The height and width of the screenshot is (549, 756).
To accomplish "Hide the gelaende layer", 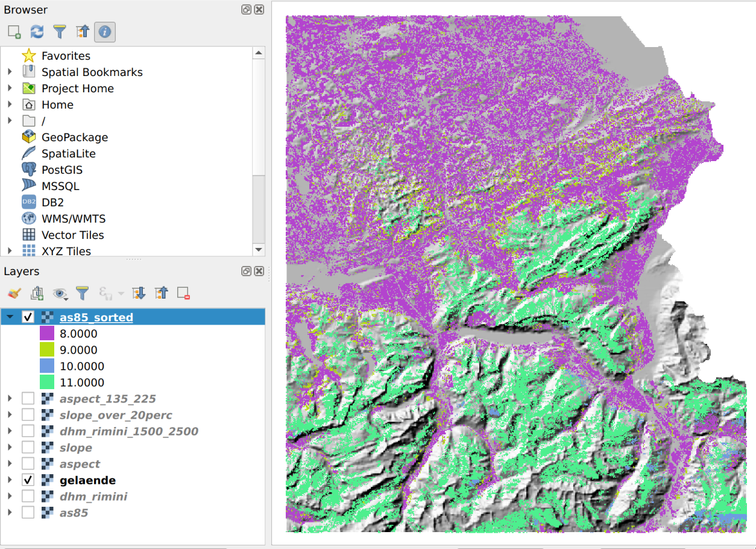I will [28, 480].
